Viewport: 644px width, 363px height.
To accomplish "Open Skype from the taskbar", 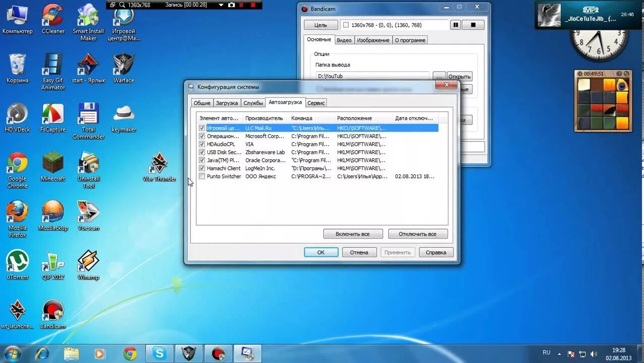I will pyautogui.click(x=159, y=353).
